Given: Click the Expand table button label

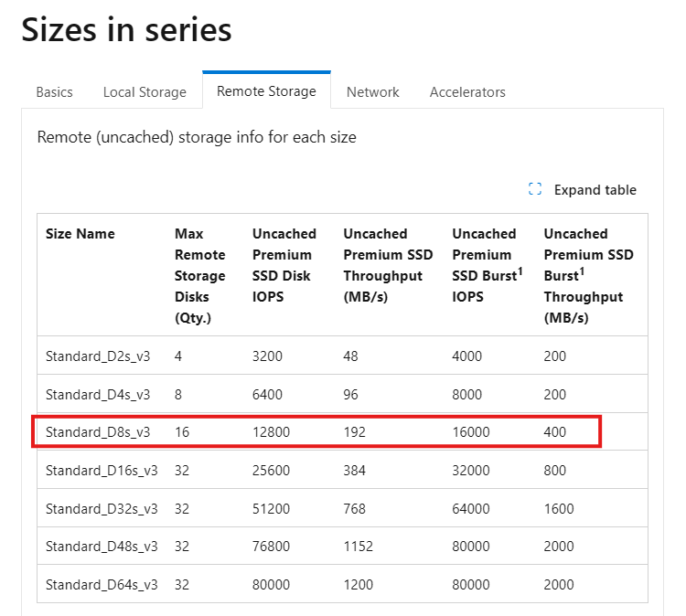Looking at the screenshot, I should (595, 190).
